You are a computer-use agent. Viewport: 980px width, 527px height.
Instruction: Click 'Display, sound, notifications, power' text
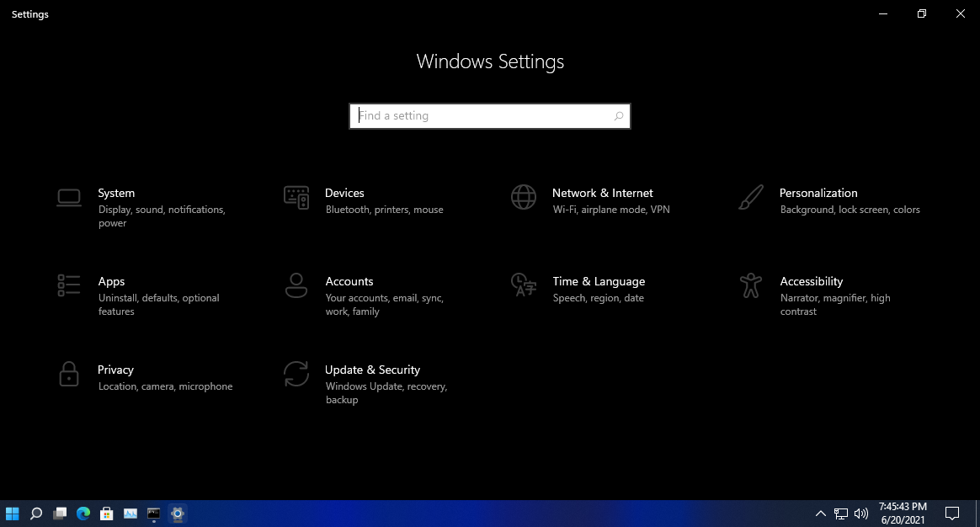pos(162,216)
